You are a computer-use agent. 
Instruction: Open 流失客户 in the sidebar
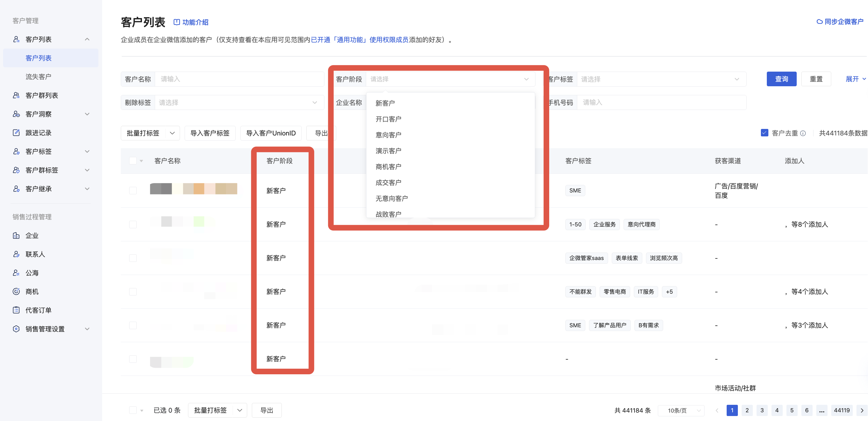38,77
